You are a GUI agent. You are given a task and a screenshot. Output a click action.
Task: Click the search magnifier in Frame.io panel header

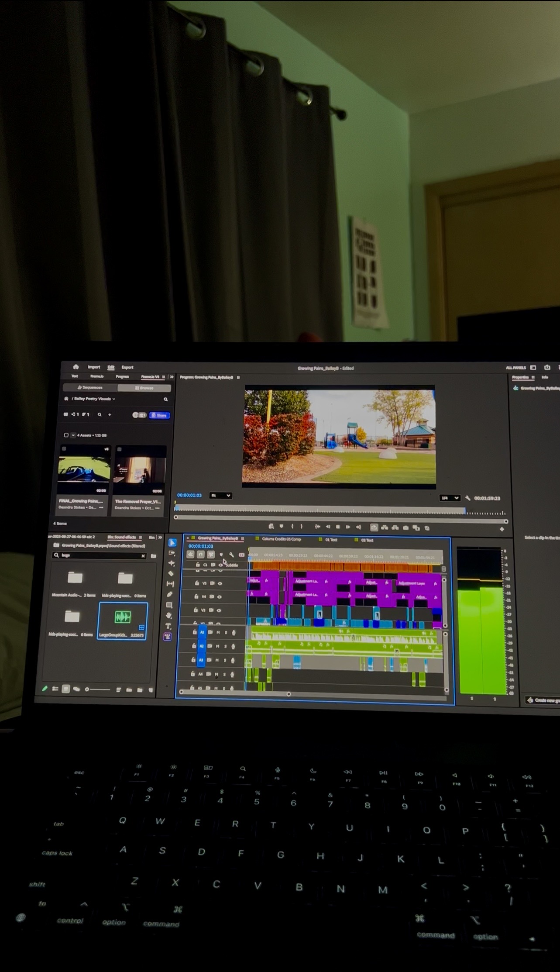point(165,399)
